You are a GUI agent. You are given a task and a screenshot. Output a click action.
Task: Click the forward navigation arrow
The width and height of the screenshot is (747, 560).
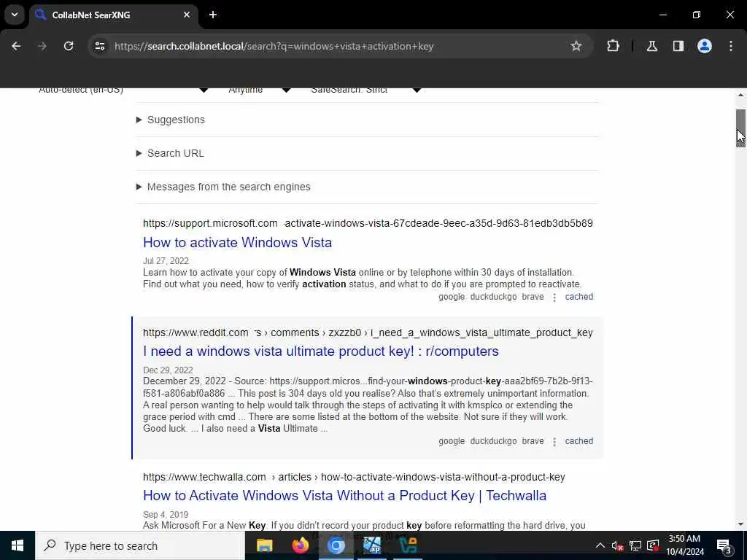pos(42,46)
